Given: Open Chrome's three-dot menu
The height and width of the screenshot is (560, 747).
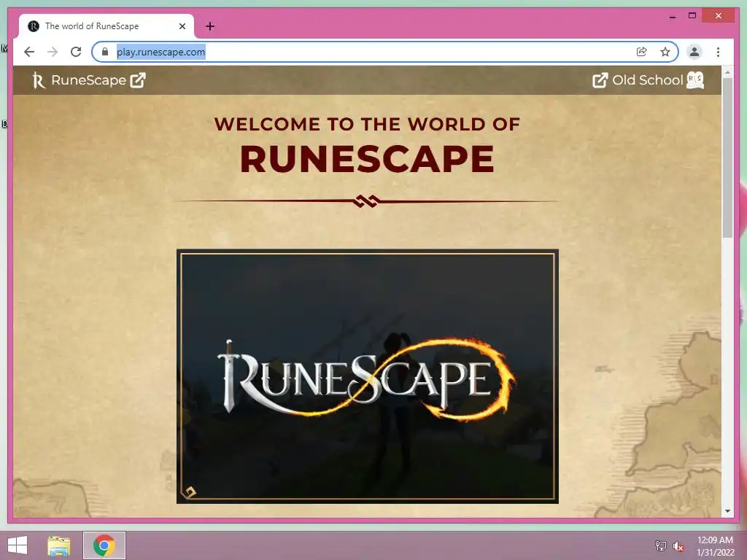Looking at the screenshot, I should pyautogui.click(x=718, y=52).
